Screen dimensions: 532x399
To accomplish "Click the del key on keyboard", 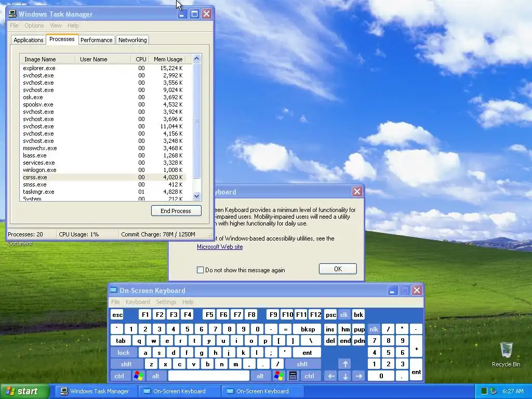I will point(330,341).
